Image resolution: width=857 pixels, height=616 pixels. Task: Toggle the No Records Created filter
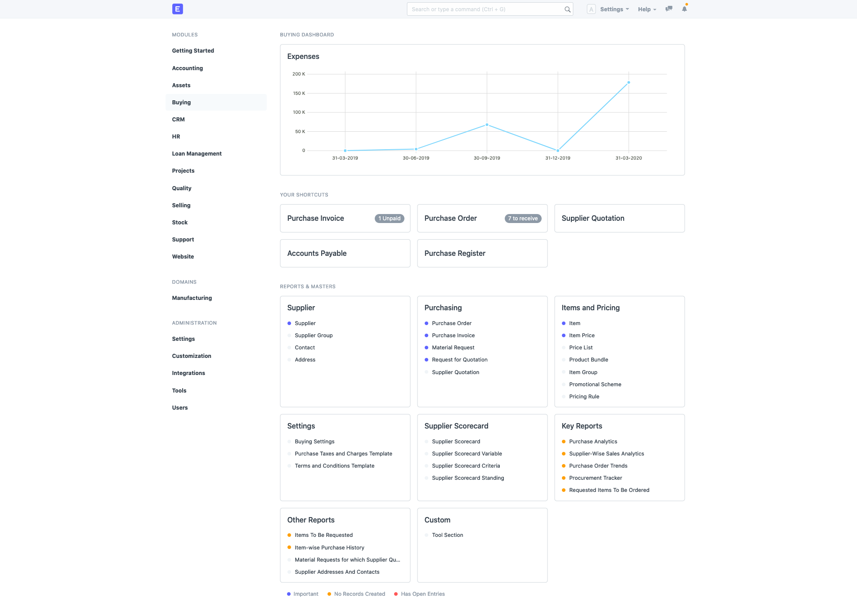click(359, 594)
